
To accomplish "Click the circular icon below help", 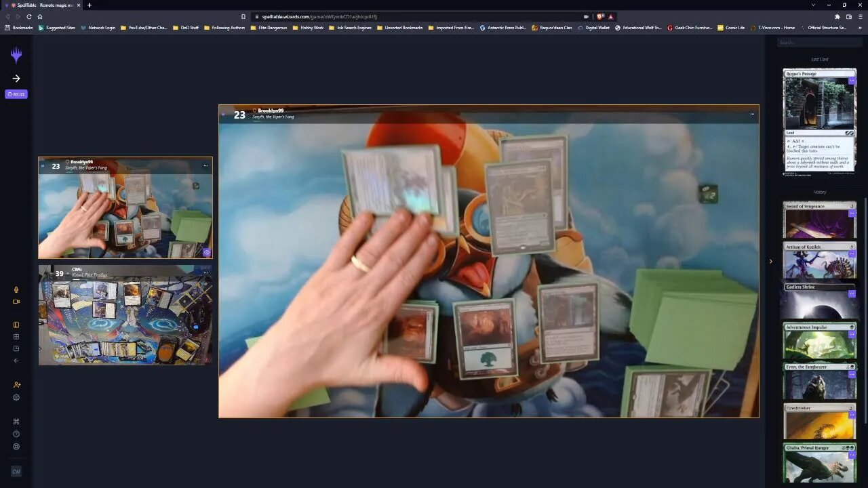I will tap(16, 447).
